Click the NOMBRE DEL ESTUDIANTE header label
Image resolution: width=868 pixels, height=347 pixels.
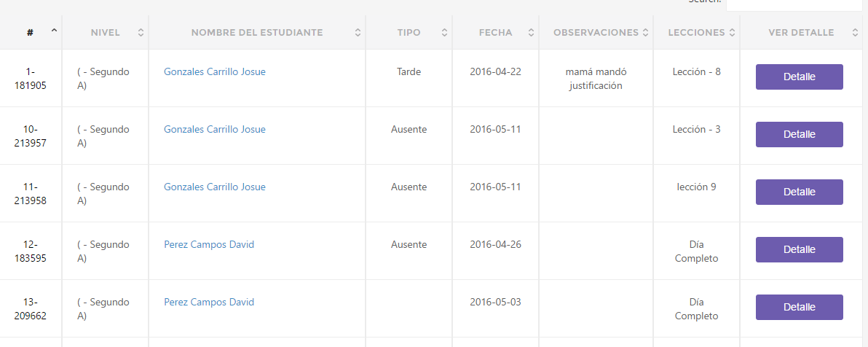pyautogui.click(x=257, y=33)
